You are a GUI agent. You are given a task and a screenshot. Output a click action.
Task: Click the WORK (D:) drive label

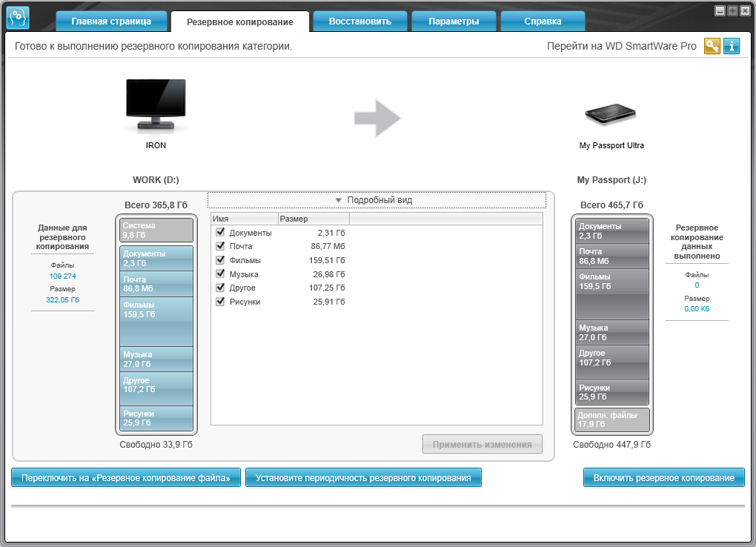(x=156, y=180)
